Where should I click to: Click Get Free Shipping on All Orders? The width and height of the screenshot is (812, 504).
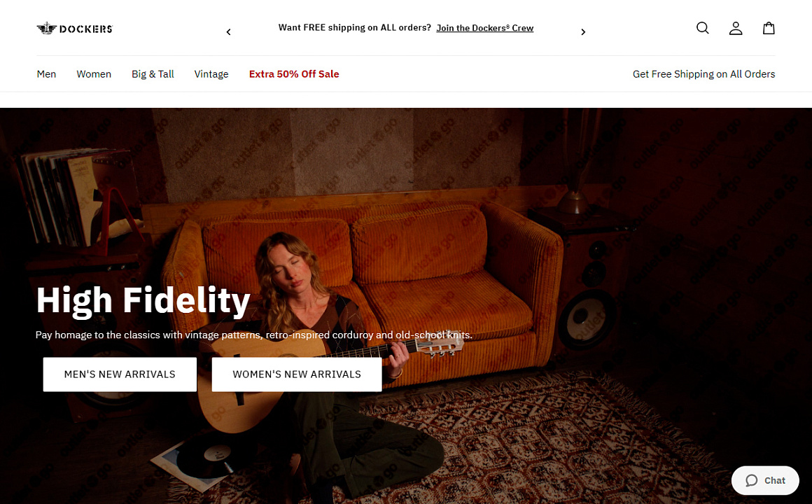click(703, 74)
